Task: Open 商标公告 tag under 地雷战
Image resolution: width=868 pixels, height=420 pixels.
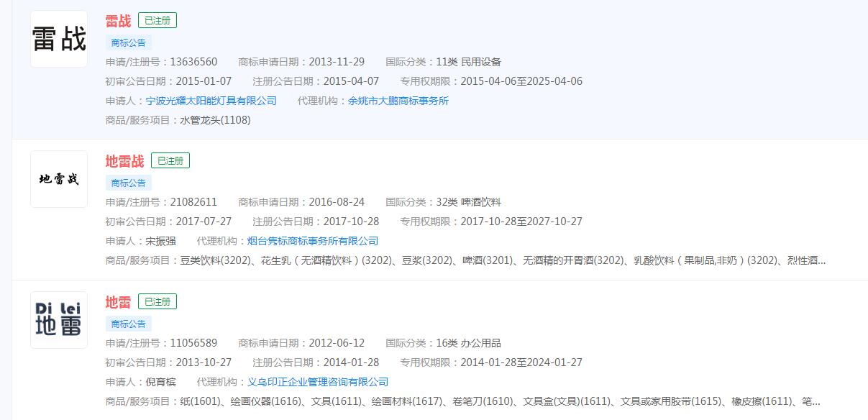Action: pyautogui.click(x=128, y=183)
